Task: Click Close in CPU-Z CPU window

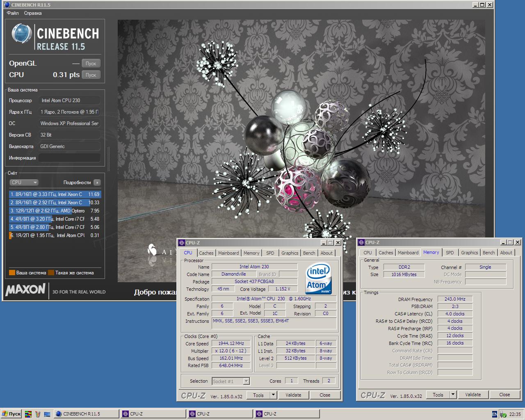Action: pyautogui.click(x=325, y=395)
